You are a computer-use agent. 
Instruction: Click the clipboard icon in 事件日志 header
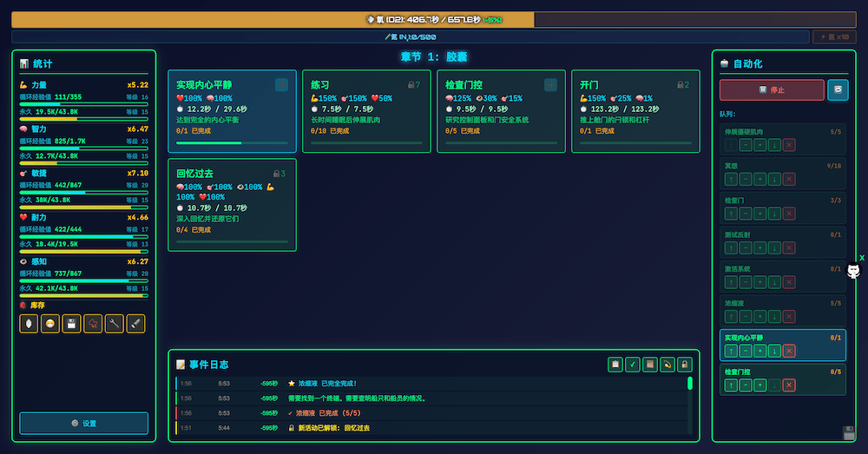tap(615, 365)
